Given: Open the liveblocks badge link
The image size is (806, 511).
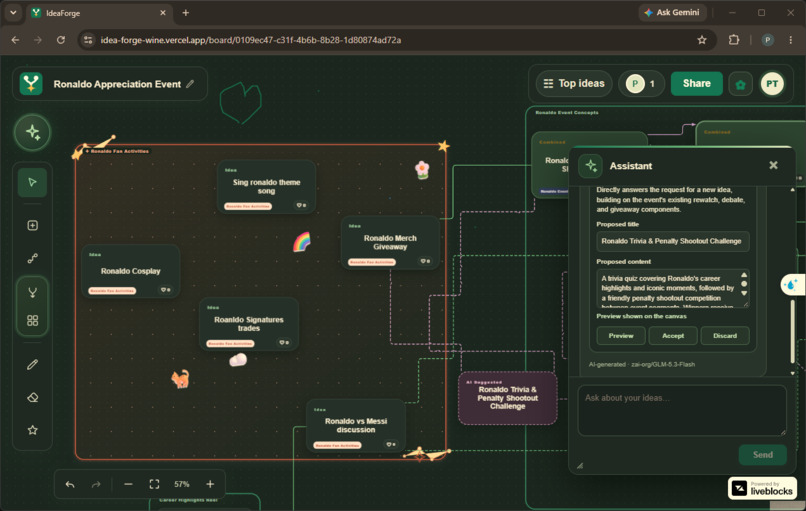Looking at the screenshot, I should (x=762, y=488).
